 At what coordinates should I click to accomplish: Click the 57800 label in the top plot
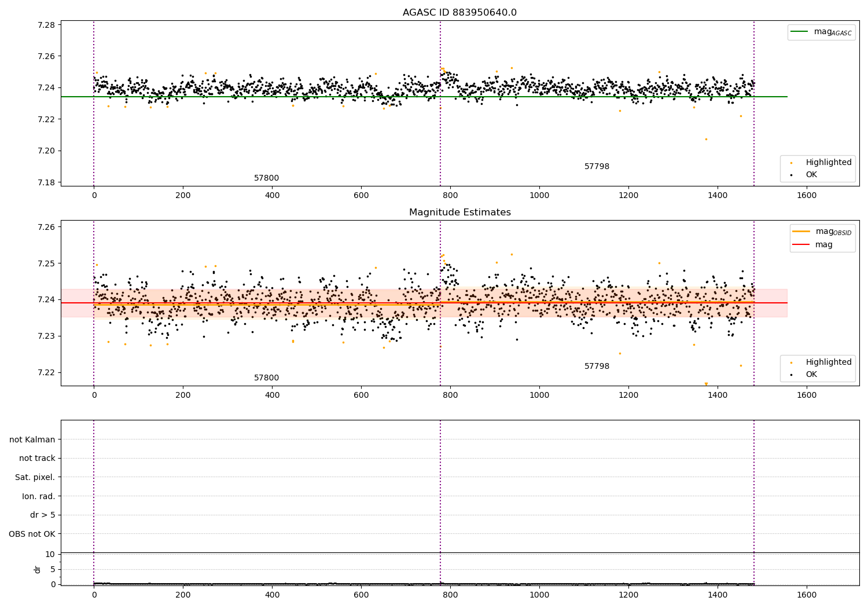(x=266, y=178)
